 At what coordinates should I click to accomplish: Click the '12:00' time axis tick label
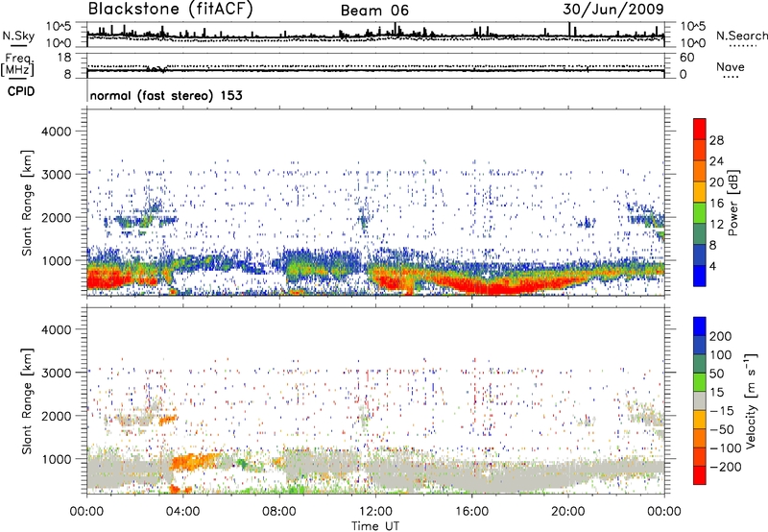point(375,512)
